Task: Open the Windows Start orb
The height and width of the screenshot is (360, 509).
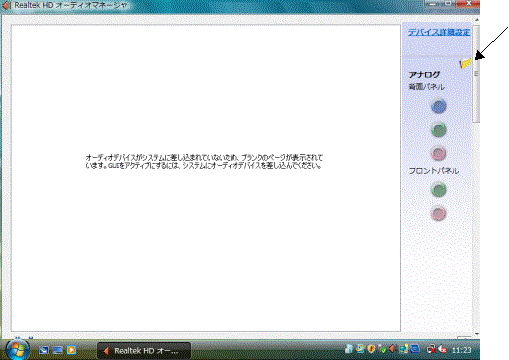Action: pos(17,350)
